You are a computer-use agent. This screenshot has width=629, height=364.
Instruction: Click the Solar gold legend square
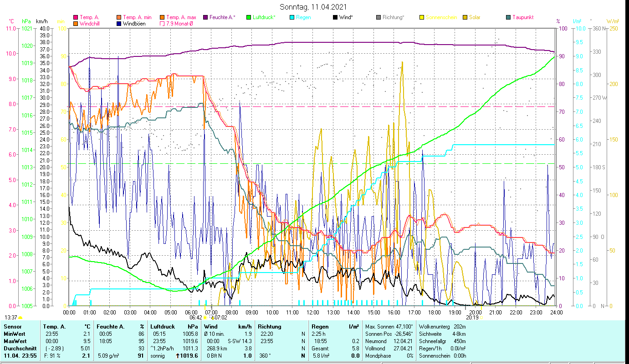tap(465, 17)
